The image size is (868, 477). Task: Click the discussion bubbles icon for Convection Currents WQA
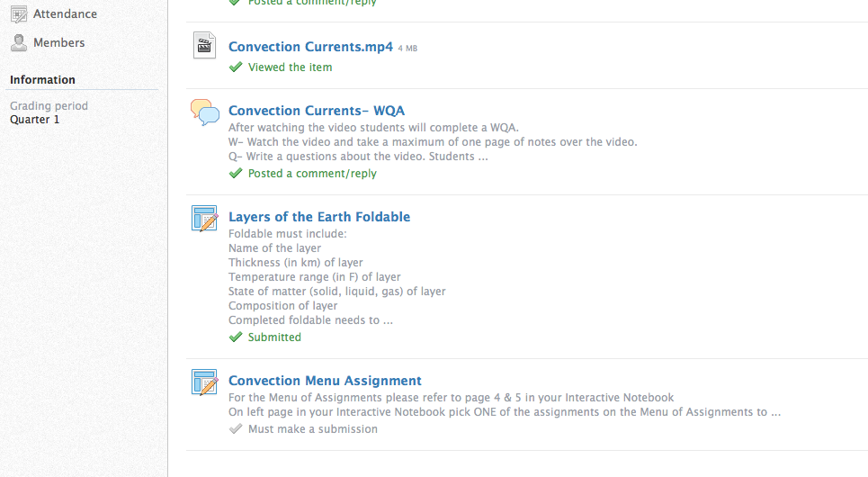click(204, 112)
